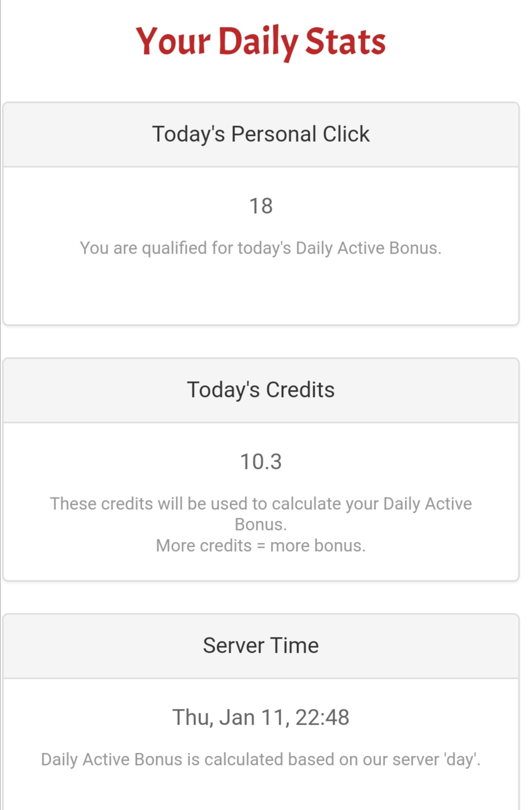This screenshot has width=532, height=810.
Task: Click the personal click count 18
Action: (x=261, y=206)
